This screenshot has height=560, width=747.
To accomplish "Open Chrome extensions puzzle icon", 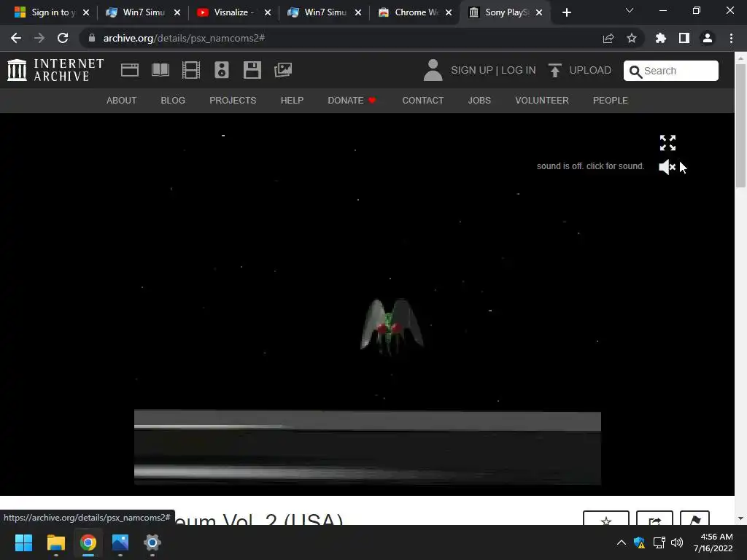I will pos(661,38).
